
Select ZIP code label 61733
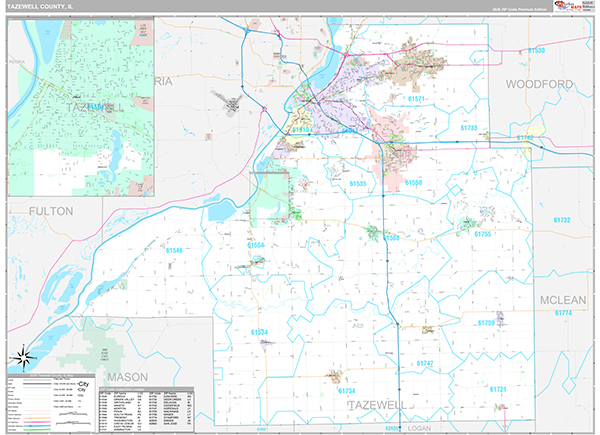[469, 128]
